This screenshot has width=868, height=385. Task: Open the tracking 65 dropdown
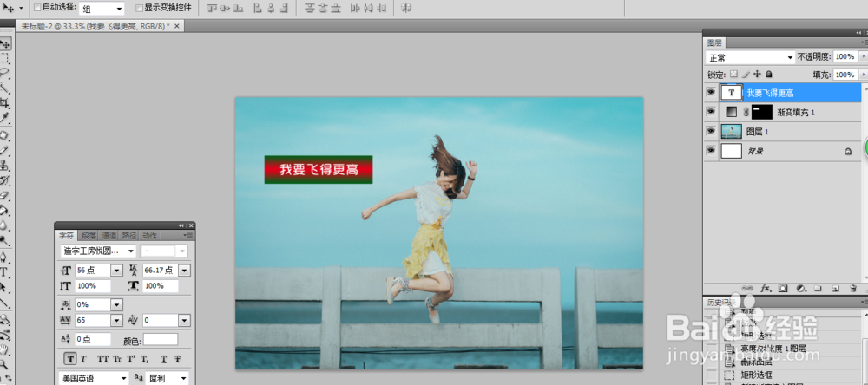click(116, 320)
